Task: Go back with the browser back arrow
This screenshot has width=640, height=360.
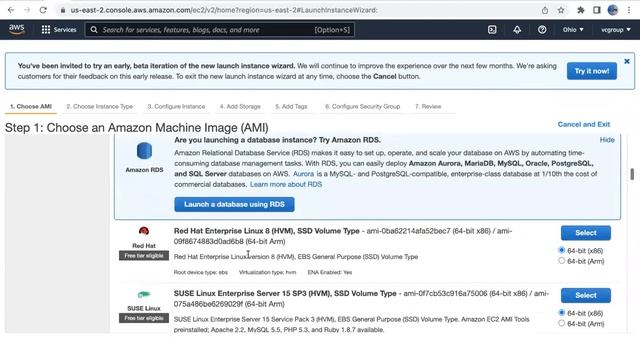Action: tap(11, 10)
